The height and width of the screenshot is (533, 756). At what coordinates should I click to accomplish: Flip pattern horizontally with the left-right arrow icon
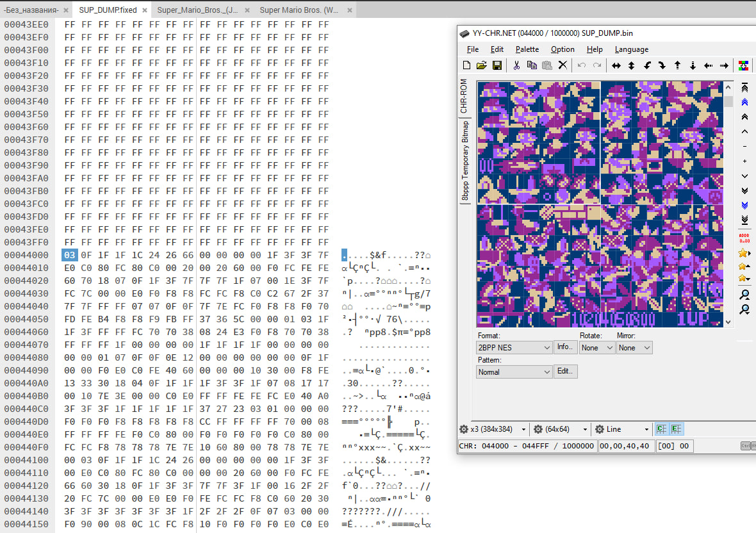616,65
